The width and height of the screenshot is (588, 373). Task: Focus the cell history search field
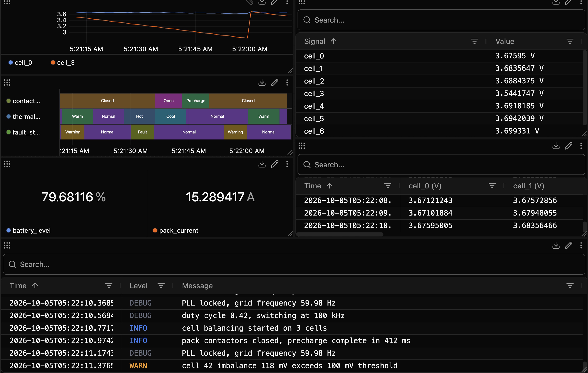441,165
